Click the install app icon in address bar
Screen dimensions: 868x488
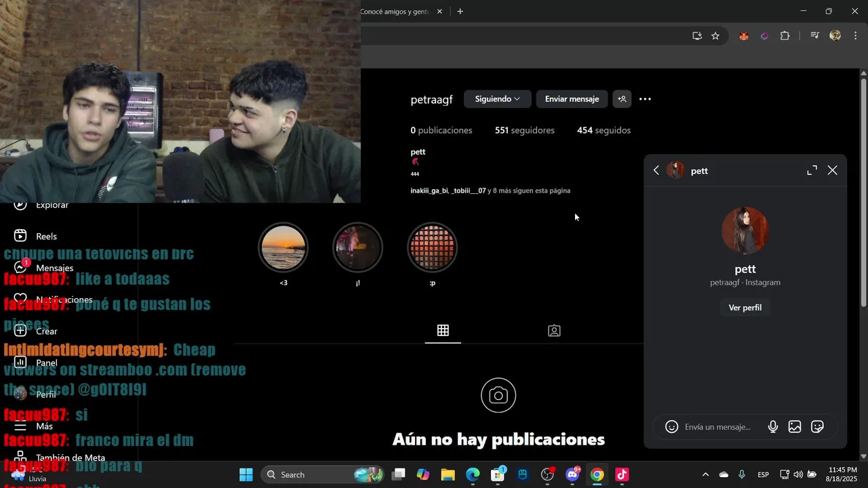tap(696, 36)
